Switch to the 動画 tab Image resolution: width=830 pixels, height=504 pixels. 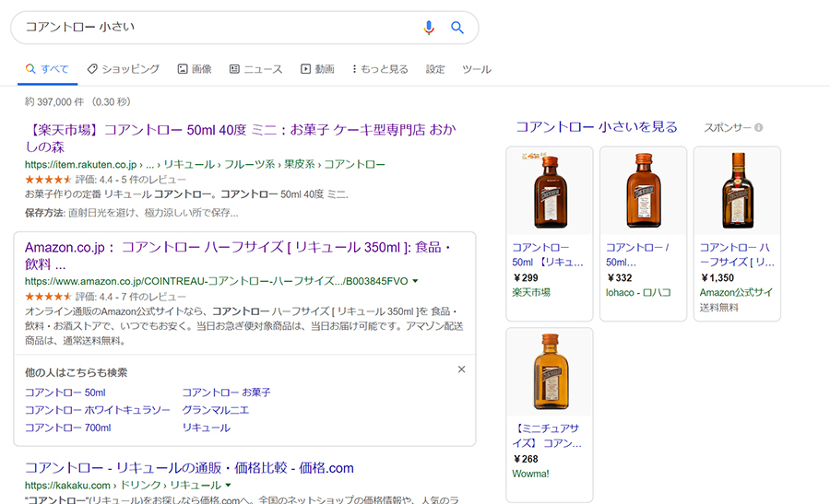coord(317,69)
